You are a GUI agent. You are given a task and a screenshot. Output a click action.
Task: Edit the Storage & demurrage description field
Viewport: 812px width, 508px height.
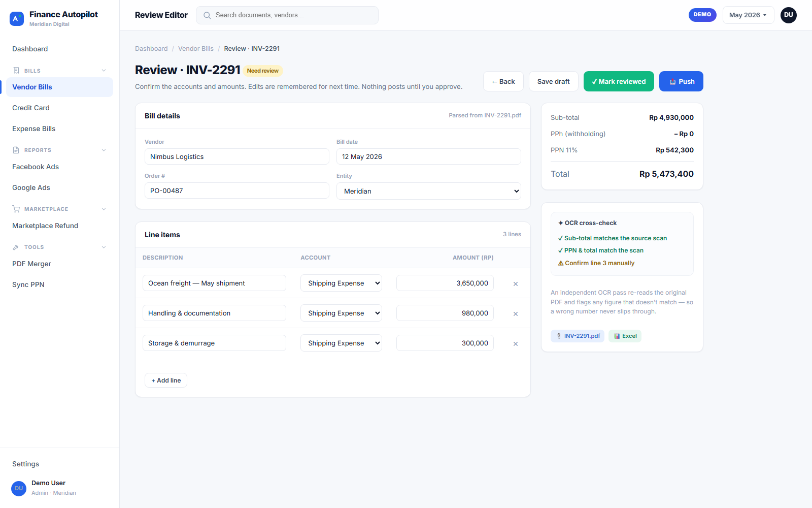click(214, 343)
